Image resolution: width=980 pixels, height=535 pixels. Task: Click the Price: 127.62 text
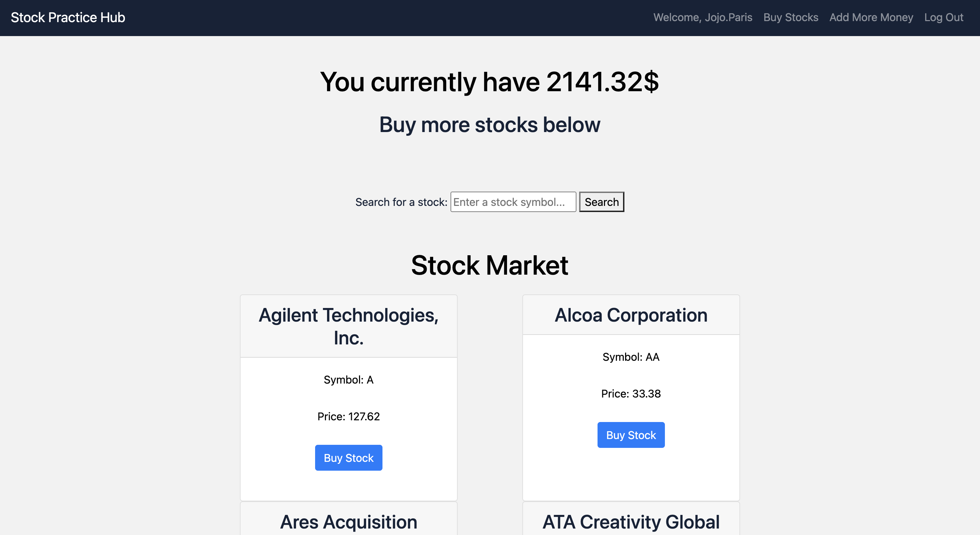click(348, 416)
